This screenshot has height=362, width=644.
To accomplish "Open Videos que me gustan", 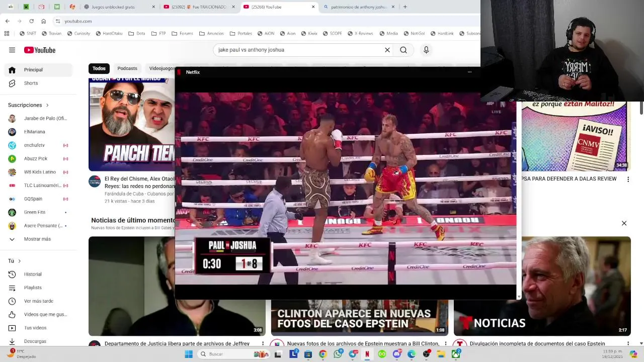I will 38,314.
